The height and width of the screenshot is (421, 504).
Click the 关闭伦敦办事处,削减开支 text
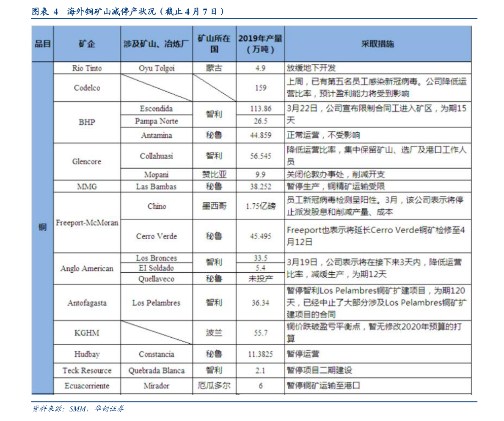pos(336,175)
